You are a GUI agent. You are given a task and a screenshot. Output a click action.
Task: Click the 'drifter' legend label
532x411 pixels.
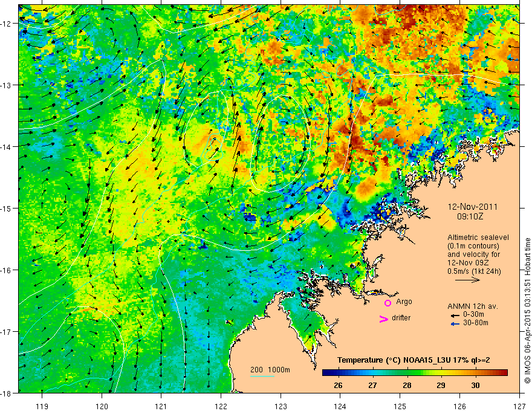click(x=401, y=318)
